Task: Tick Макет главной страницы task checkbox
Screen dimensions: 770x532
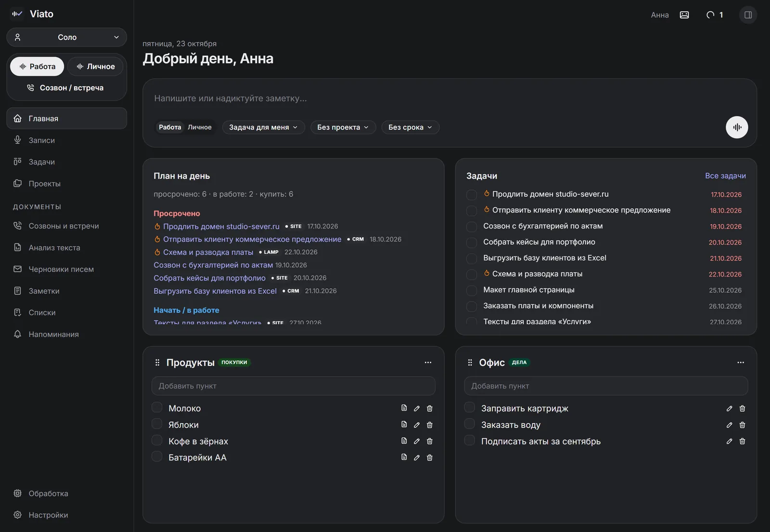Action: [x=472, y=291]
